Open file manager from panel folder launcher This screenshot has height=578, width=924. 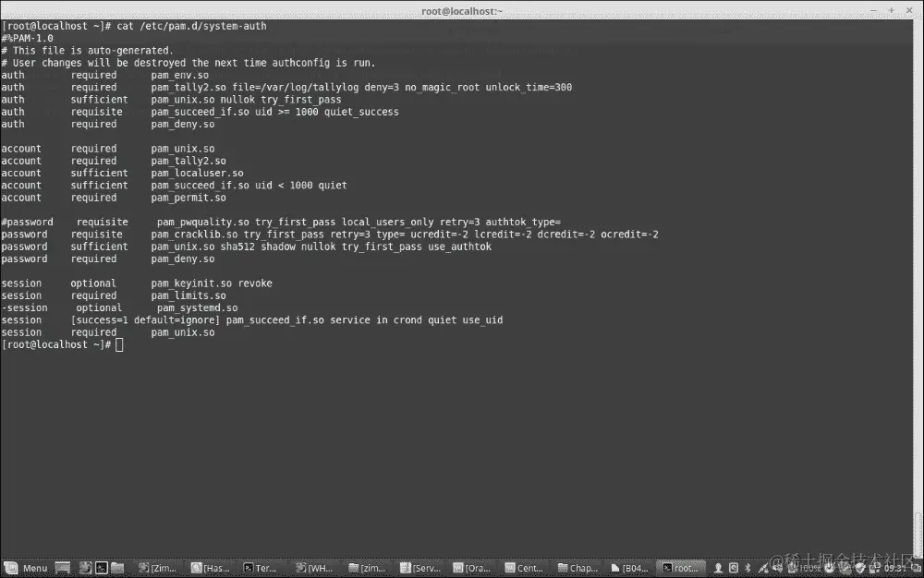coord(117,568)
